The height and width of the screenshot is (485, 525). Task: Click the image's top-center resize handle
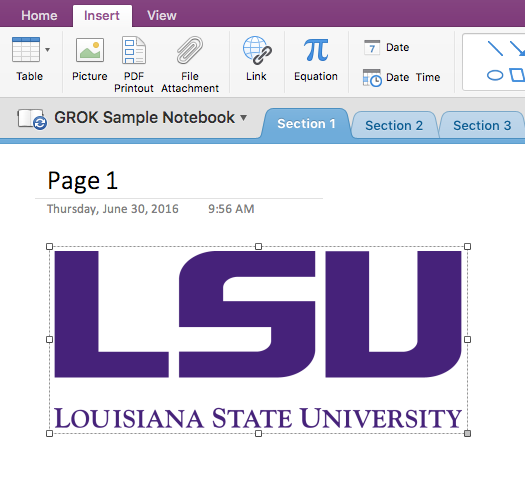click(258, 247)
